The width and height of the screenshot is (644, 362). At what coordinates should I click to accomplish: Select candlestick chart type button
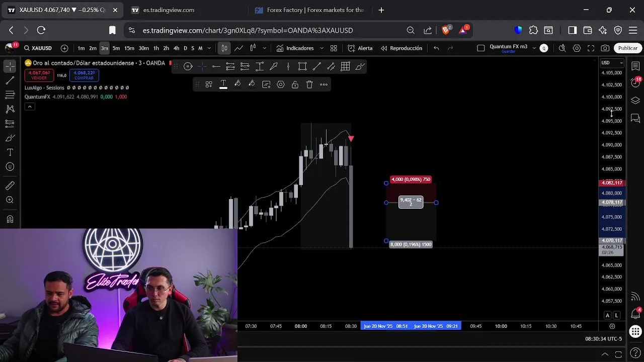click(224, 48)
